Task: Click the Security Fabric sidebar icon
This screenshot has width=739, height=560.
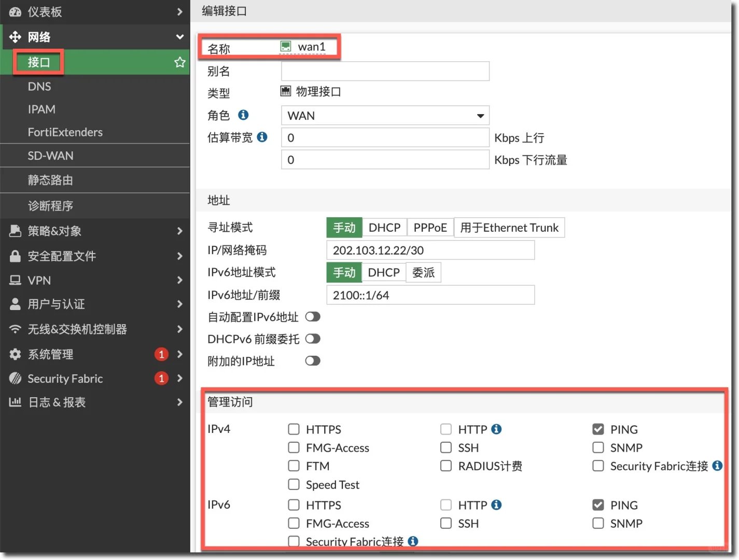Action: point(15,379)
